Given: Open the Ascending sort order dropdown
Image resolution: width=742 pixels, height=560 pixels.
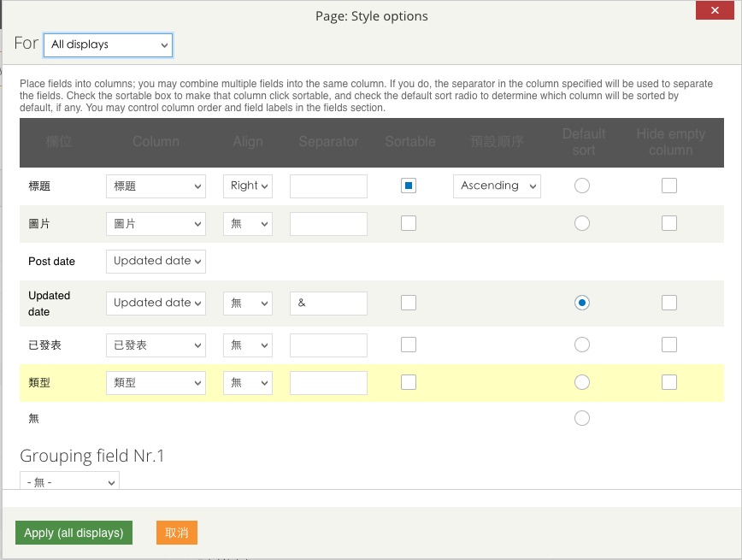Looking at the screenshot, I should click(497, 186).
